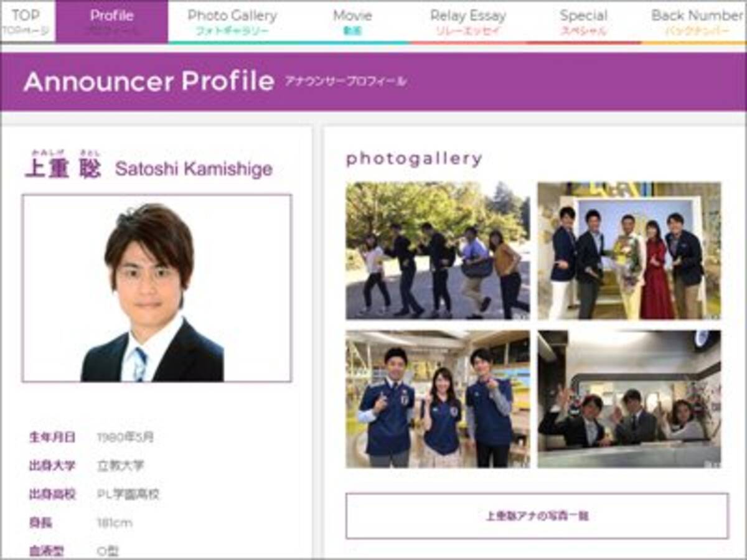Select the Movie navigation tab
747x560 pixels.
[352, 19]
